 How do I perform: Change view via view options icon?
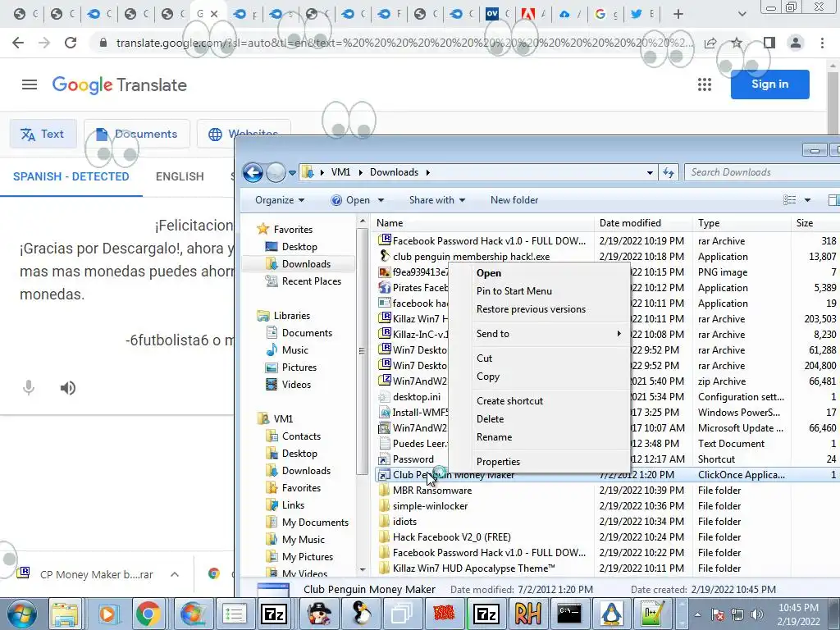(789, 200)
